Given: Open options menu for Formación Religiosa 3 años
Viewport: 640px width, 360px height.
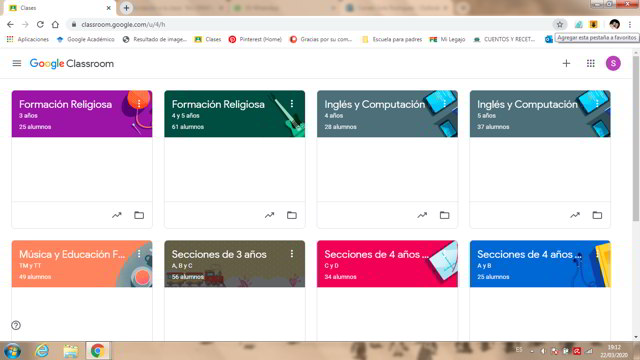Looking at the screenshot, I should coord(139,104).
